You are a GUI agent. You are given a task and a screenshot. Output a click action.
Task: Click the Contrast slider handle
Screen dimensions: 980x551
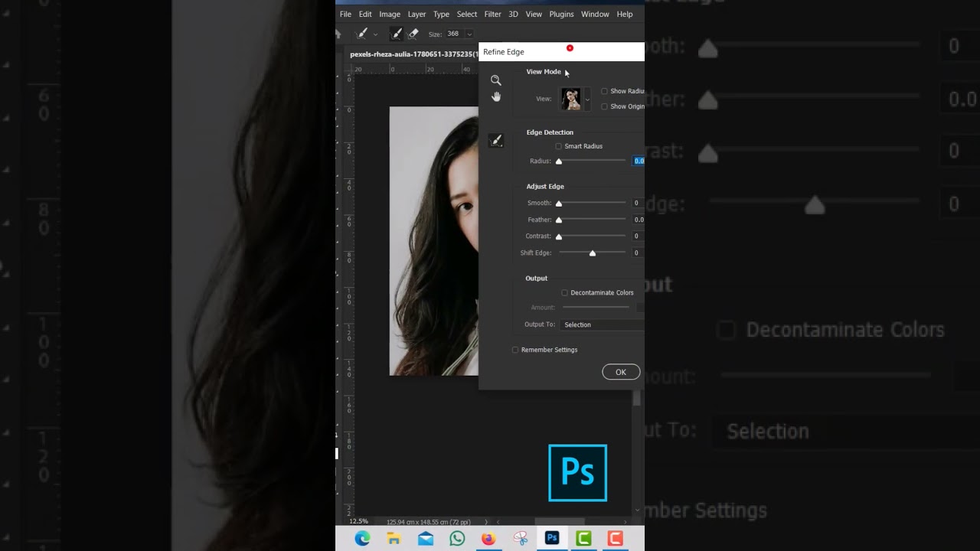(x=559, y=236)
